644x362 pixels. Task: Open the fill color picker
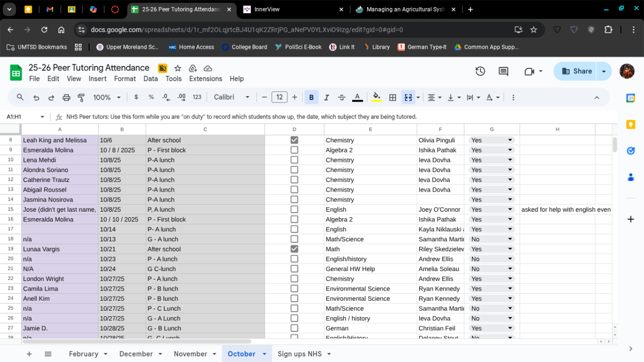coord(376,98)
